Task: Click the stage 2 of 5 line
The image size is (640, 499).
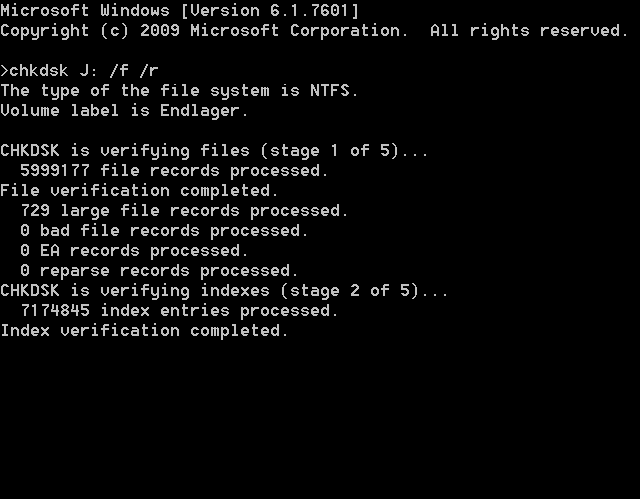Action: (x=224, y=291)
